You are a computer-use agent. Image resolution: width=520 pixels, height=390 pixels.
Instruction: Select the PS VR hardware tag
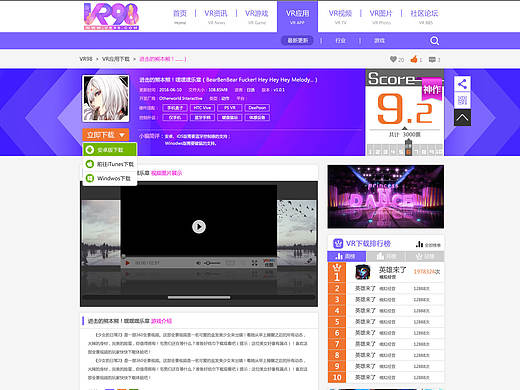click(x=230, y=108)
